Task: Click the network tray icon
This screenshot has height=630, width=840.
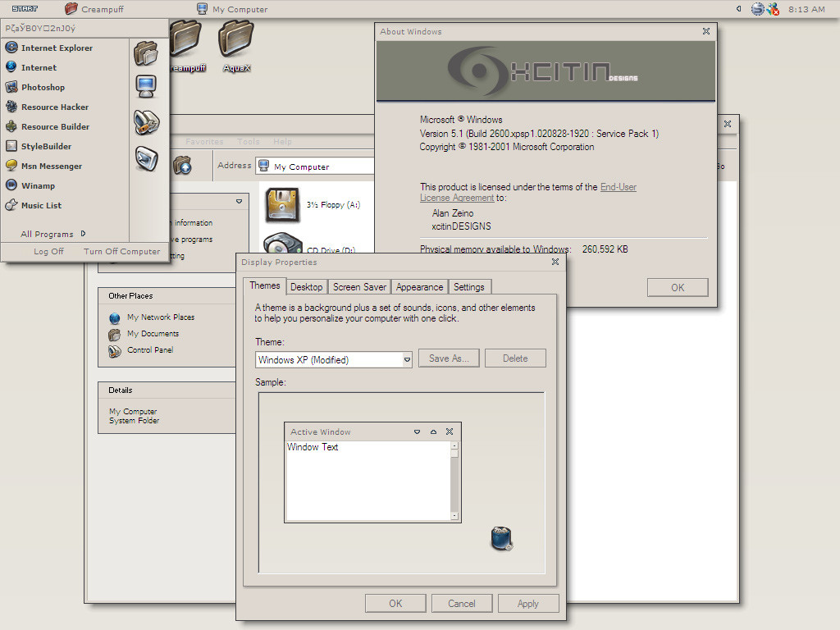Action: tap(757, 9)
